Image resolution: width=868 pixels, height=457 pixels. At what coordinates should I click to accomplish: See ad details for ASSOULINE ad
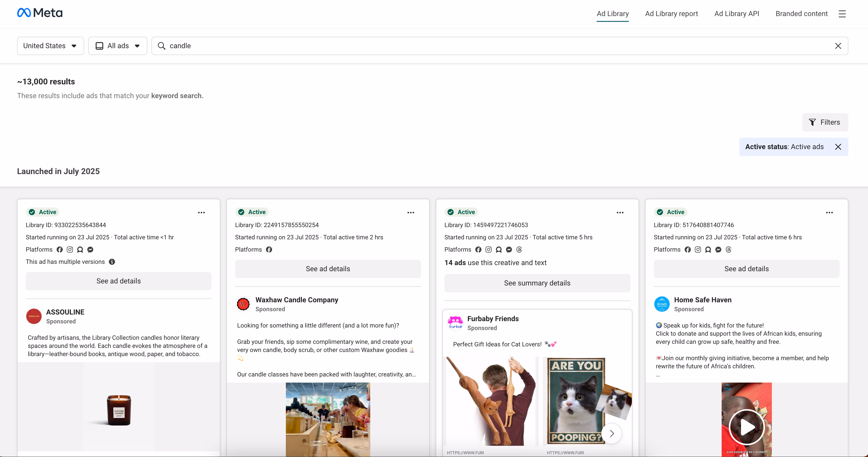(119, 281)
